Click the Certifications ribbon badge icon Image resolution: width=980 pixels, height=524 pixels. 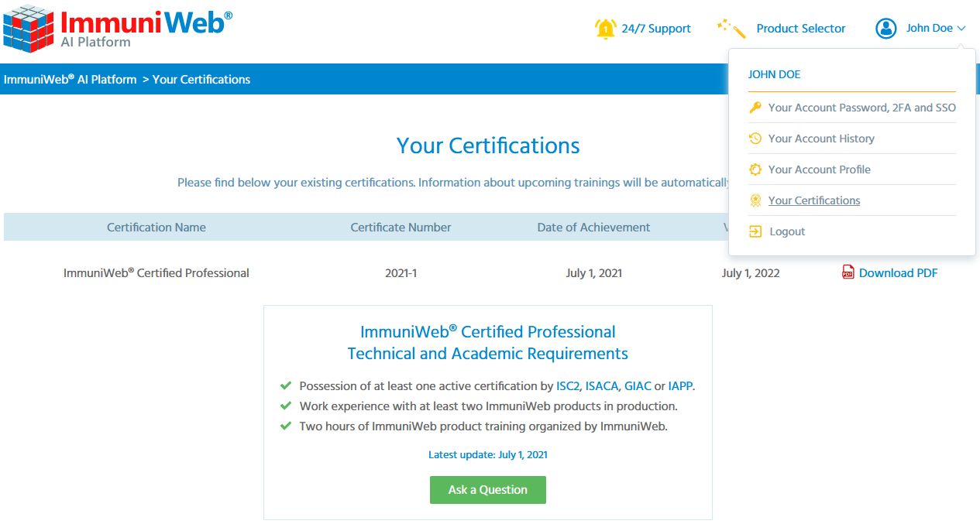(755, 200)
